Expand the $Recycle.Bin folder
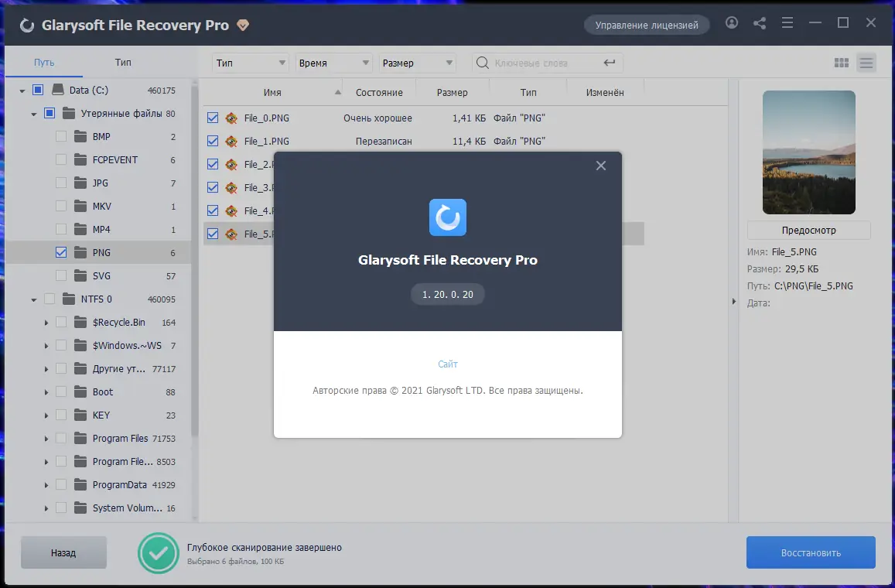Screen dimensions: 895x588 pyautogui.click(x=46, y=323)
